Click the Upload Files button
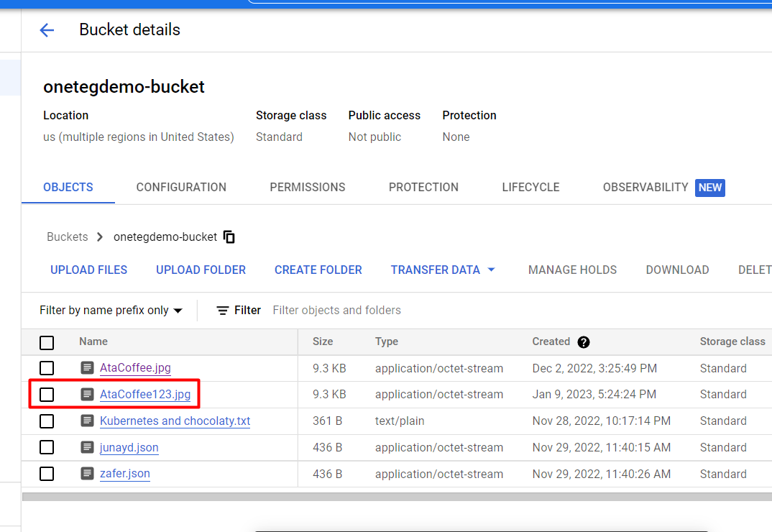The width and height of the screenshot is (772, 532). [88, 270]
